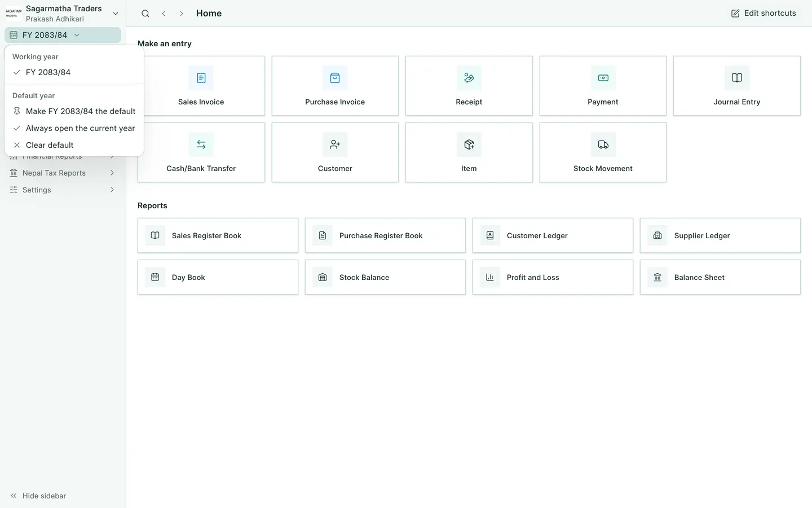
Task: Open Sagarmatha Traders company switcher
Action: (63, 14)
